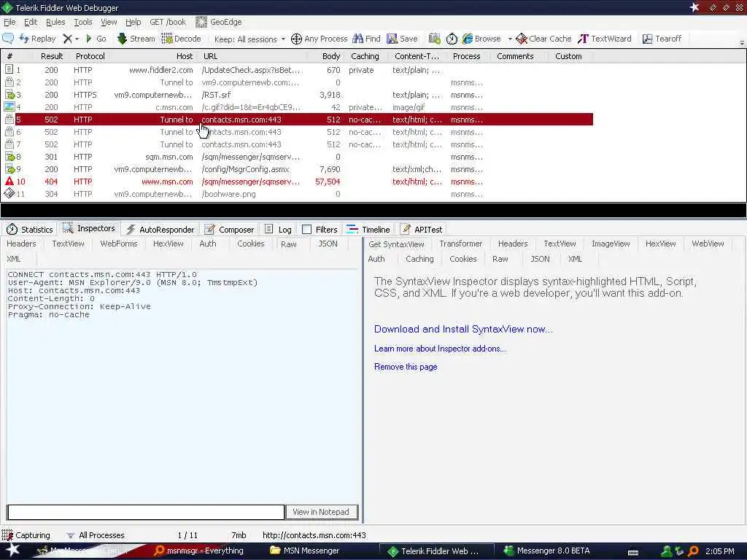Toggle the Decode toolbar option
This screenshot has width=747, height=560.
tap(181, 39)
